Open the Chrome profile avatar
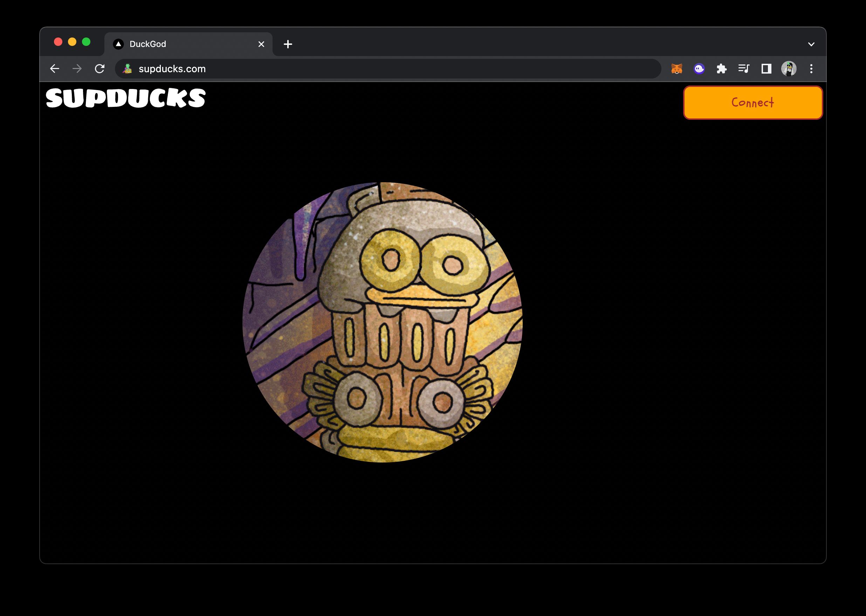 pyautogui.click(x=789, y=69)
